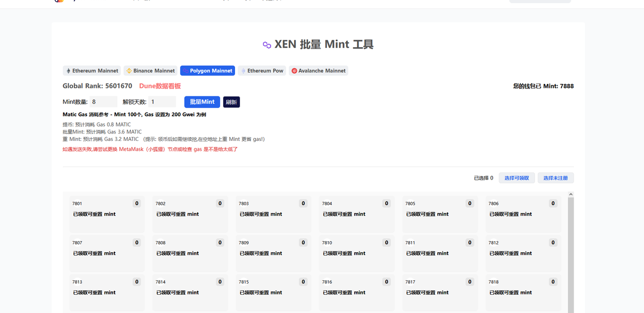Click the 重 Mint: 预计消耗 Gas 3.2 MATIC line

(x=164, y=139)
